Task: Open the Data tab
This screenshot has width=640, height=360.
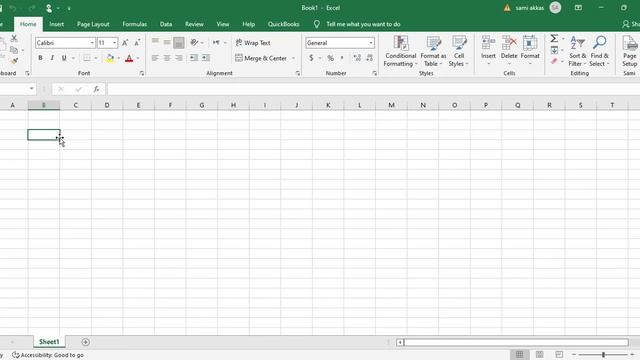Action: (x=166, y=24)
